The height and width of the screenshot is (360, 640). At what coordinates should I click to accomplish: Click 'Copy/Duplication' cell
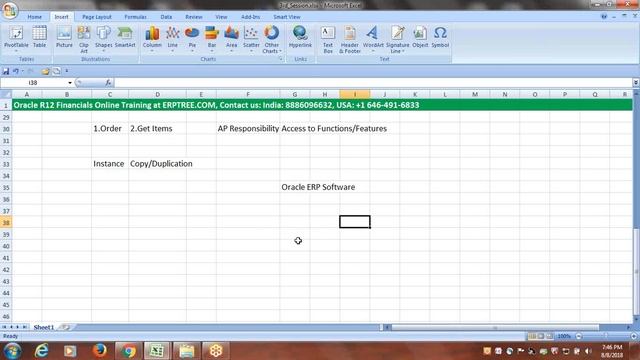pyautogui.click(x=157, y=164)
